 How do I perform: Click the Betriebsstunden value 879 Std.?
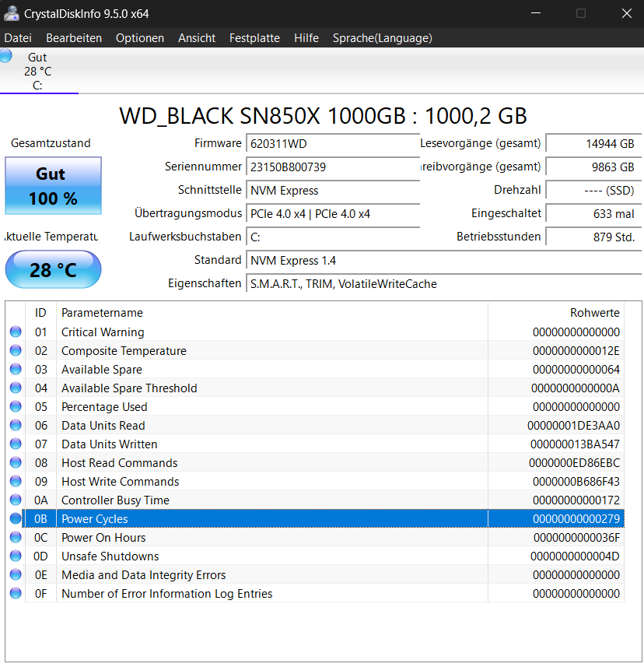593,237
